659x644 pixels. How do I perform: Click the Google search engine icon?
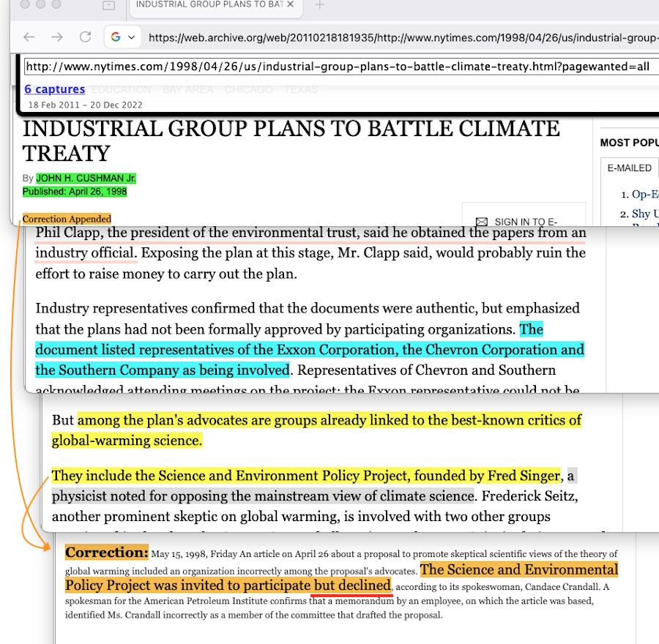tap(116, 37)
